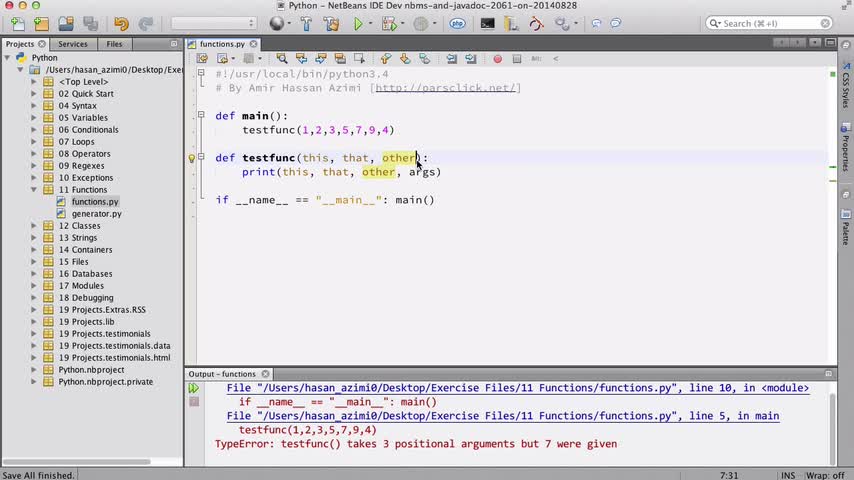Click the Find Previous Occurrence editor icon
The height and width of the screenshot is (480, 854).
[301, 58]
